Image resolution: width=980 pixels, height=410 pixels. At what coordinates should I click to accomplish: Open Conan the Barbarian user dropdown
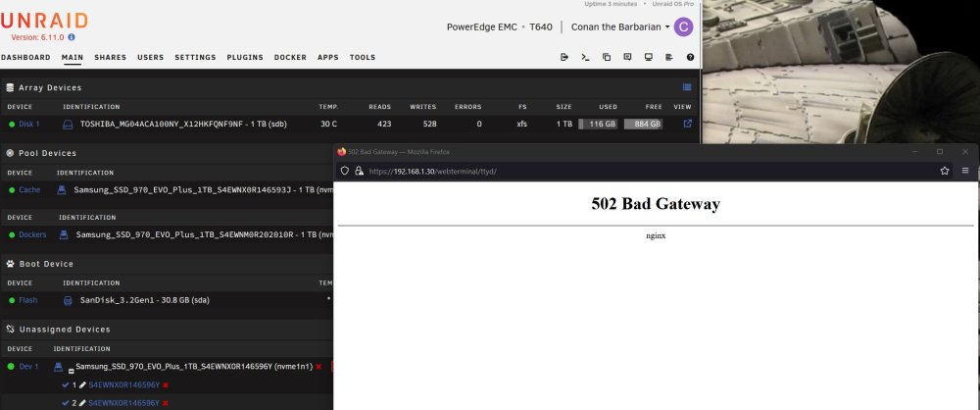click(620, 26)
